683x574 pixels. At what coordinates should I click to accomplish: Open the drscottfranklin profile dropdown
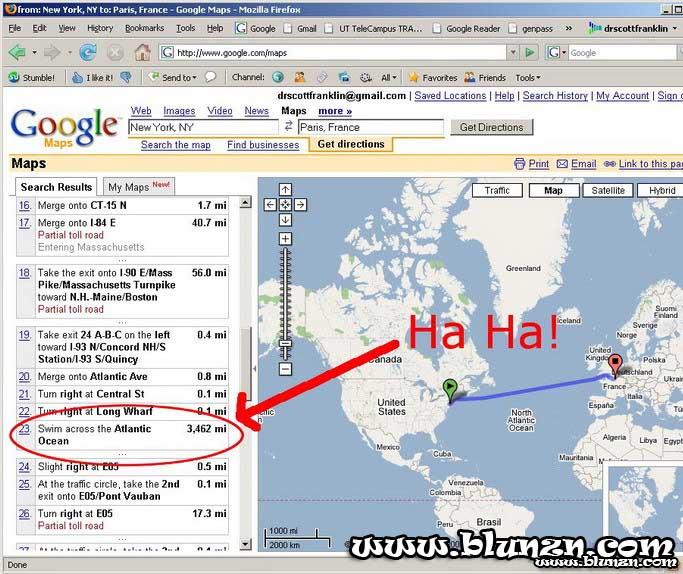pos(632,28)
